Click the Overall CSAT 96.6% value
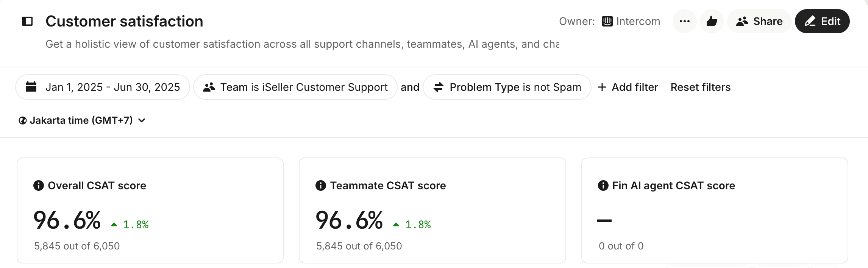 tap(67, 220)
